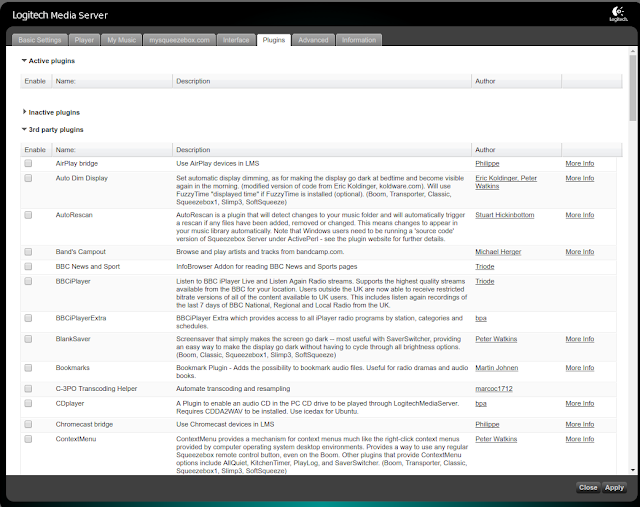Image resolution: width=640 pixels, height=507 pixels.
Task: Click the Logitech Media Server title
Action: click(x=60, y=15)
